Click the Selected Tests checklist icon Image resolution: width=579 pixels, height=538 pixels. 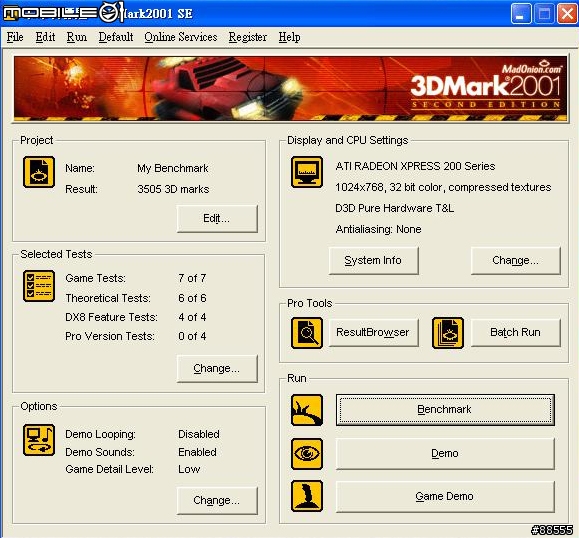tap(39, 286)
